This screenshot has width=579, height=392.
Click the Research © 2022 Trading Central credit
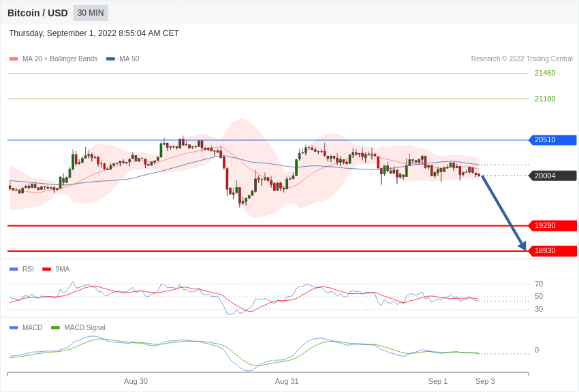pyautogui.click(x=522, y=59)
